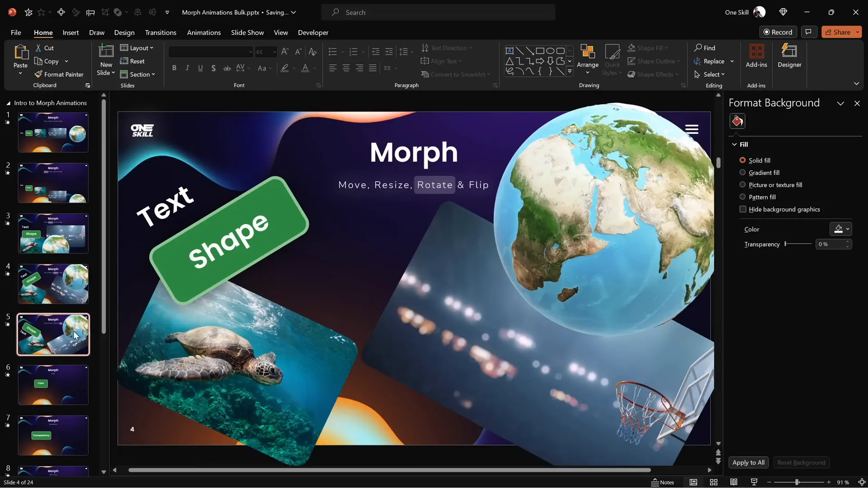The height and width of the screenshot is (488, 868).
Task: Open the Insert tab
Action: (71, 33)
